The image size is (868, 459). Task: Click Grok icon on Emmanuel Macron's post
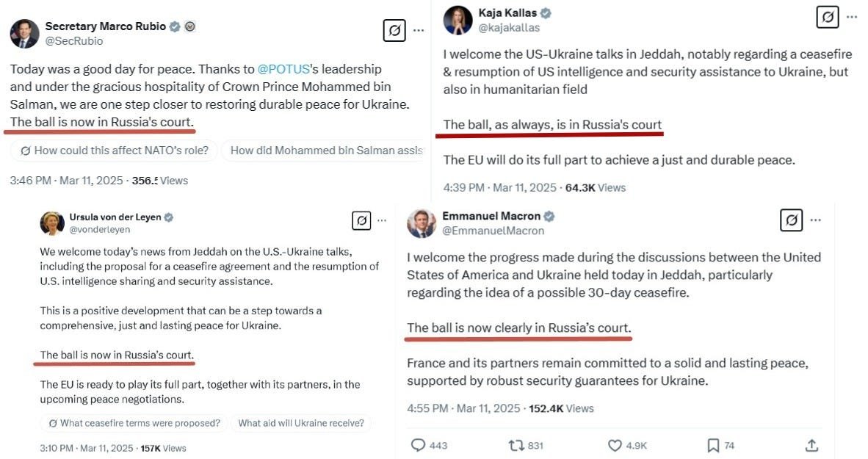791,220
